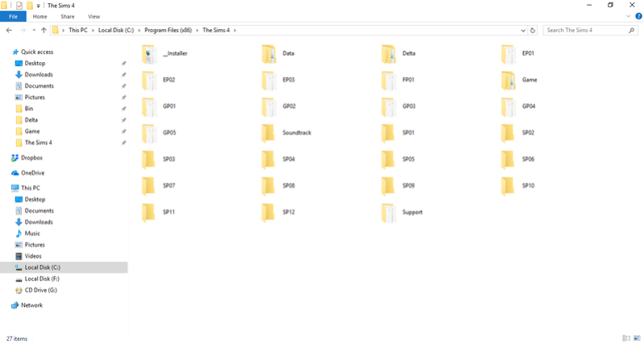Select the GP05 folder
Viewport: 644px width, 344px height.
tap(159, 133)
